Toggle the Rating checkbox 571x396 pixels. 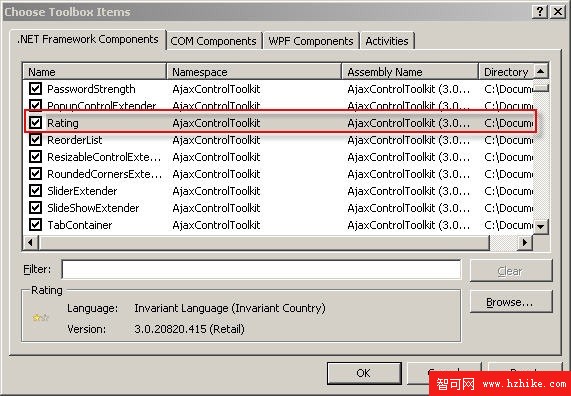click(x=35, y=123)
